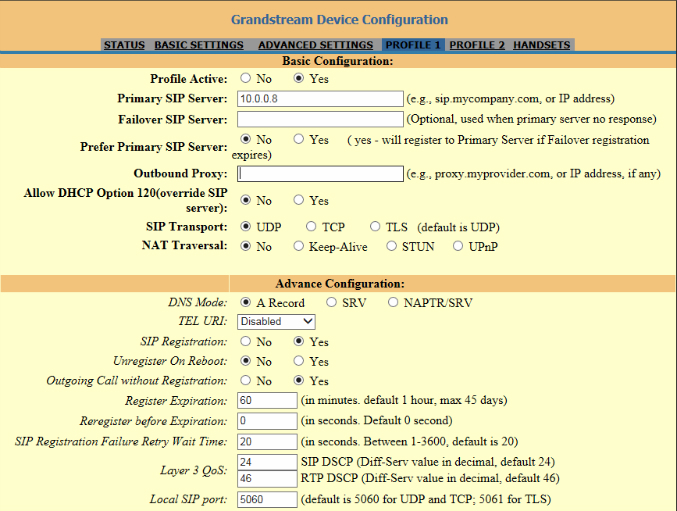Set SIP Registration to No

246,341
